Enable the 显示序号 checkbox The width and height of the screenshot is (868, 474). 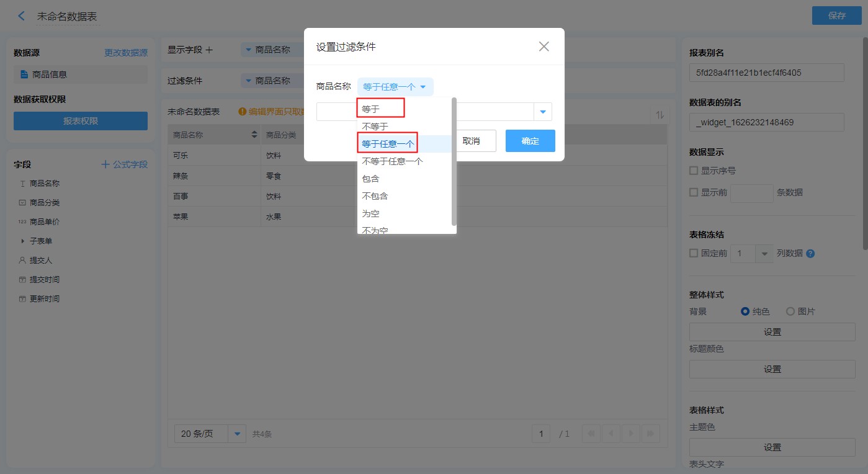pos(694,171)
